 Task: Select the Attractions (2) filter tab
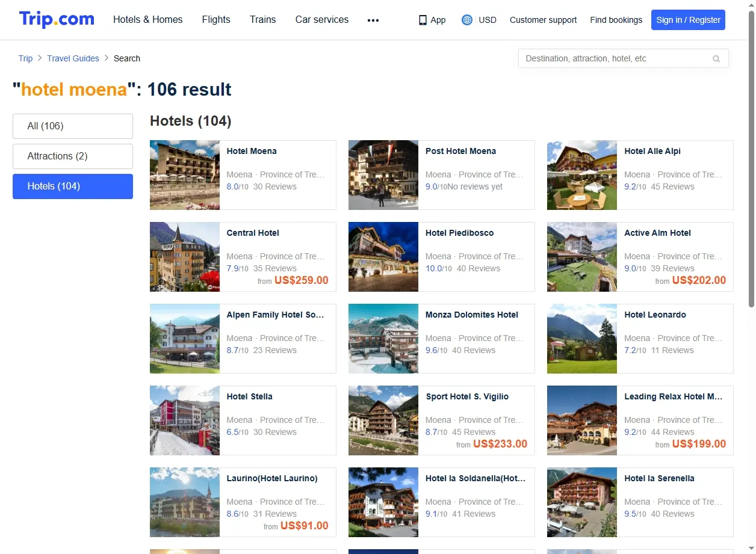tap(73, 156)
